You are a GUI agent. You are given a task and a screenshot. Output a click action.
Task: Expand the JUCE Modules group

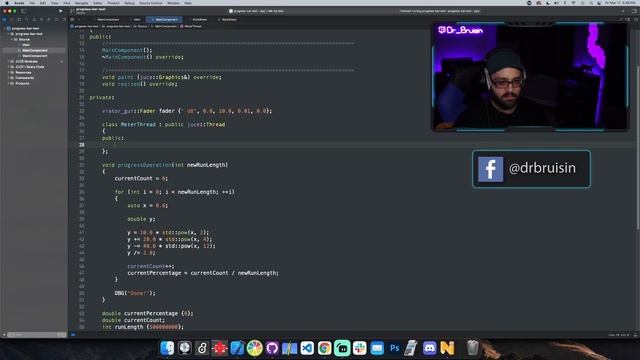coord(8,61)
